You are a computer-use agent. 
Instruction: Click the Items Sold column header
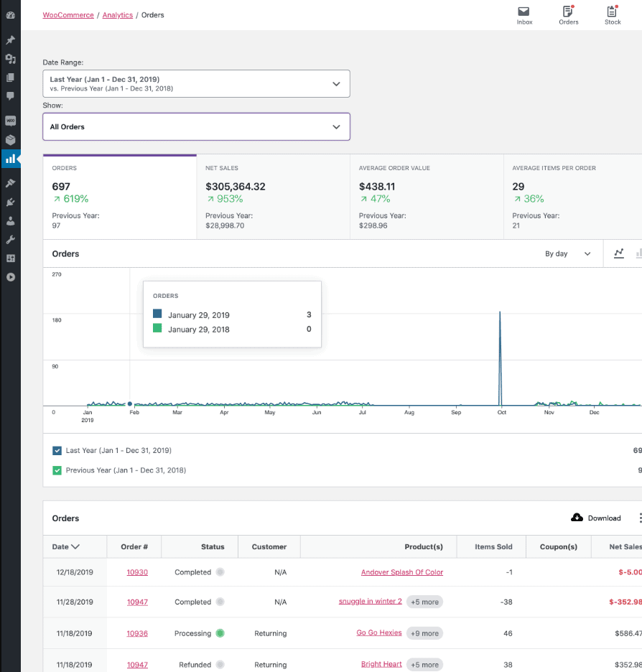[x=493, y=546]
